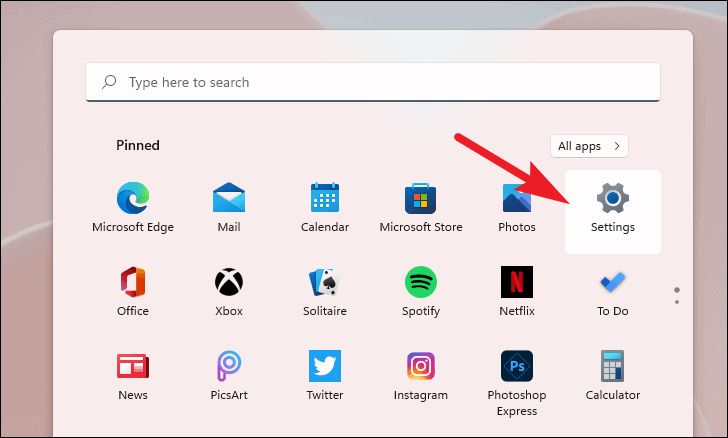The width and height of the screenshot is (728, 438).
Task: Click the search magnifier icon
Action: coord(109,82)
